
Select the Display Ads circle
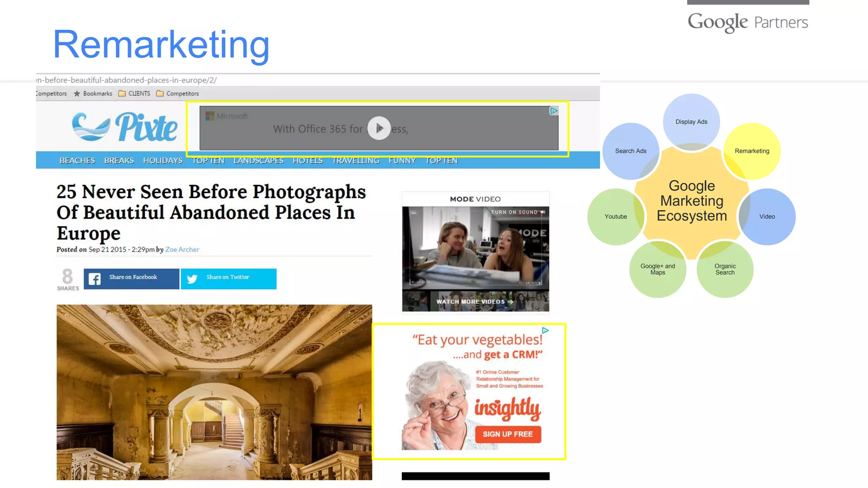coord(691,122)
